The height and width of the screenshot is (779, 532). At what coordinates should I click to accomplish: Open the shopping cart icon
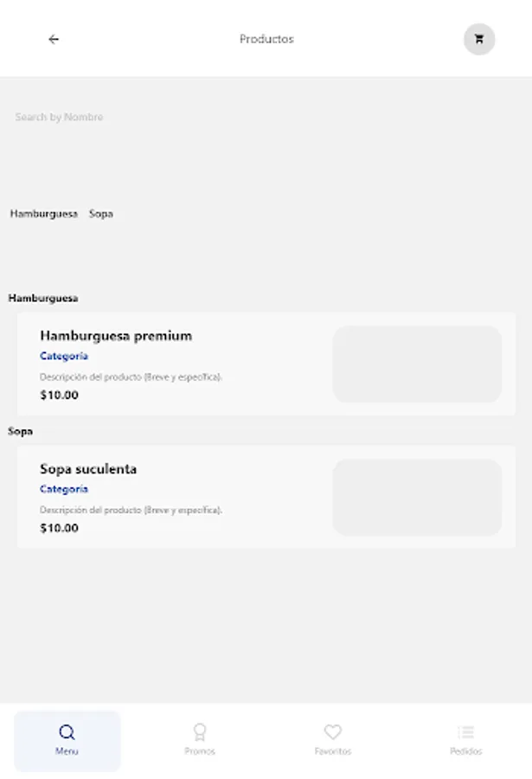coord(479,39)
